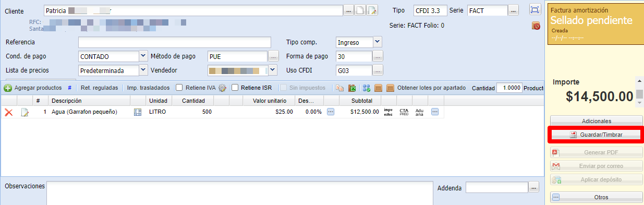This screenshot has height=205, width=644.
Task: Click Otros button
Action: click(597, 197)
